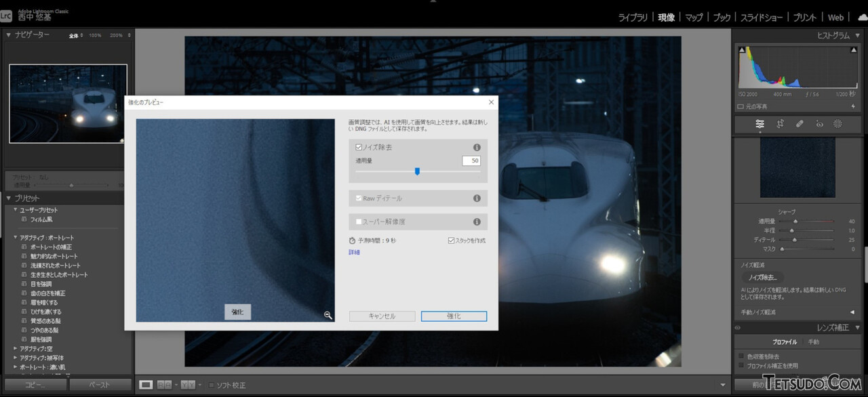The width and height of the screenshot is (868, 397).
Task: Click the キャンセル button
Action: click(382, 316)
